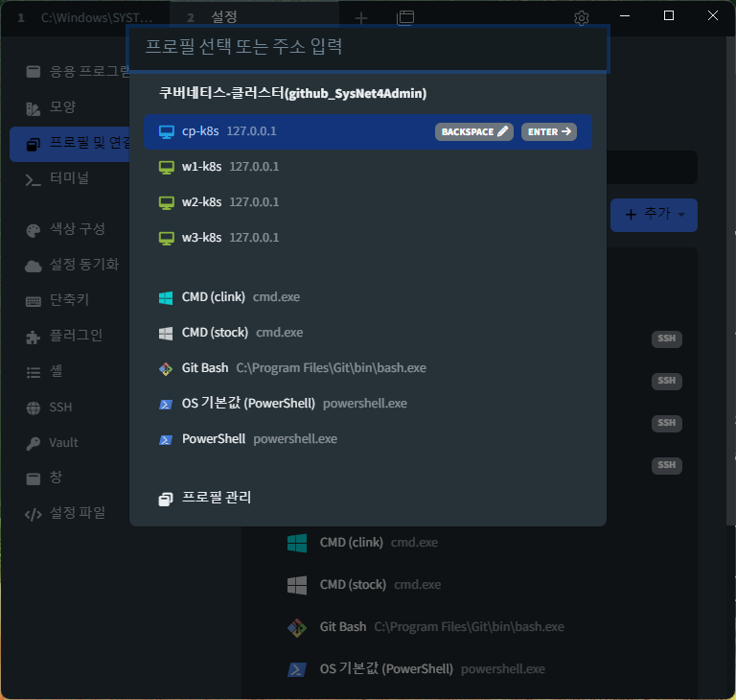Click the Windows icon for CMD (clink) in popup
The image size is (736, 700).
click(x=166, y=297)
